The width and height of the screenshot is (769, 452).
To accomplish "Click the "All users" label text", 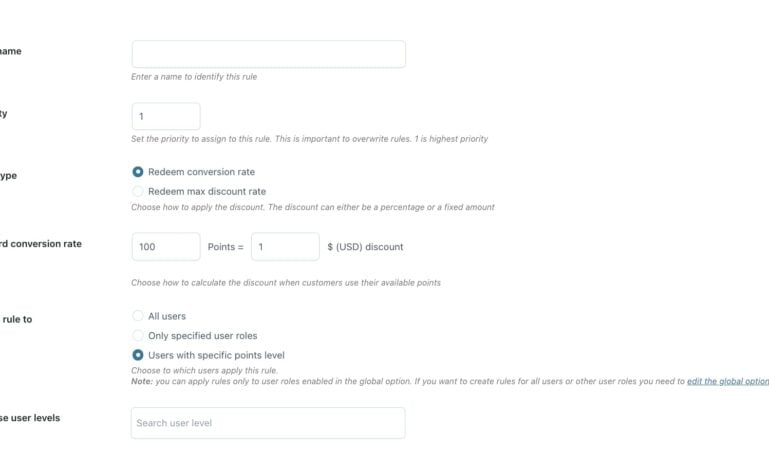I will 167,316.
